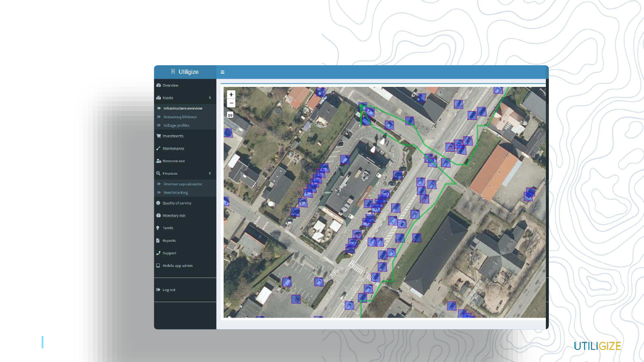Screen dimensions: 644x362
Task: Collapse the Assets submenu chevron
Action: pyautogui.click(x=210, y=97)
